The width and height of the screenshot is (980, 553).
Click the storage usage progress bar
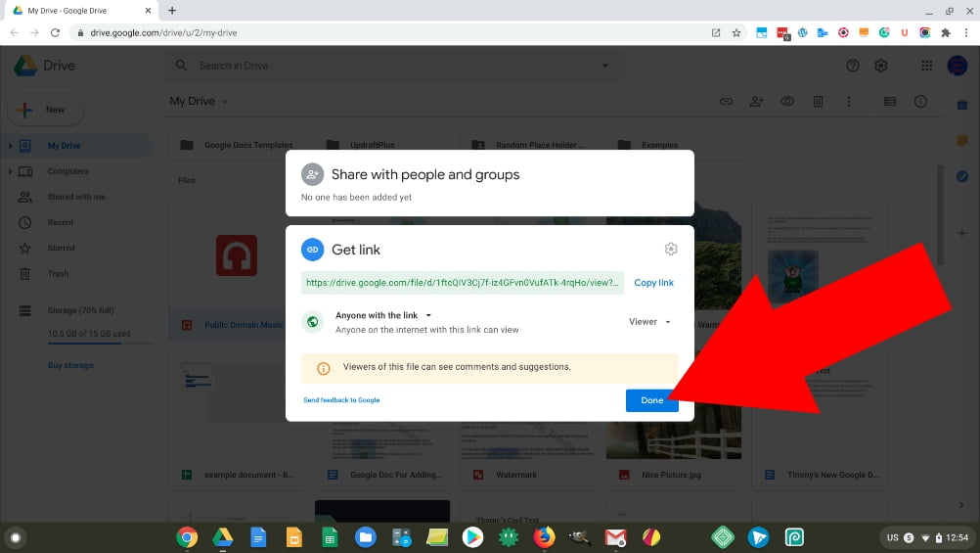click(100, 344)
